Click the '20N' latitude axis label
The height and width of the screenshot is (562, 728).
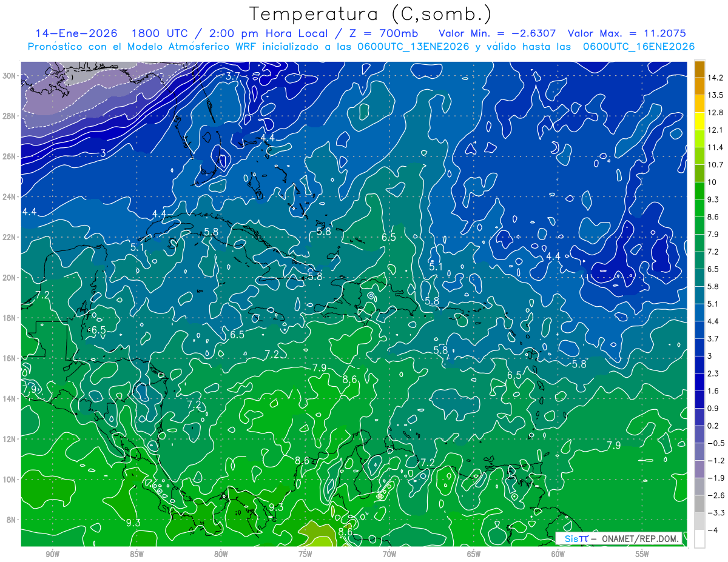click(x=8, y=278)
